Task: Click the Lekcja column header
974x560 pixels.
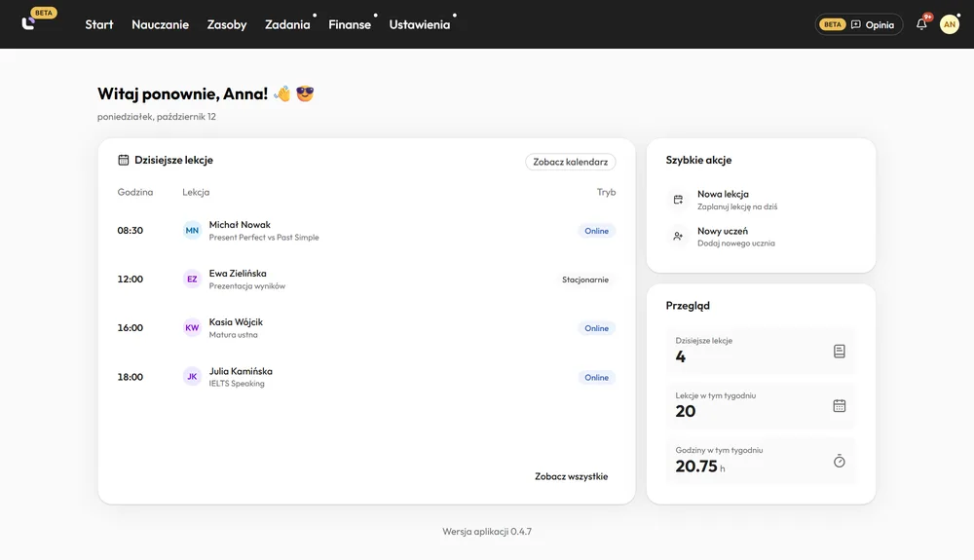Action: 196,192
